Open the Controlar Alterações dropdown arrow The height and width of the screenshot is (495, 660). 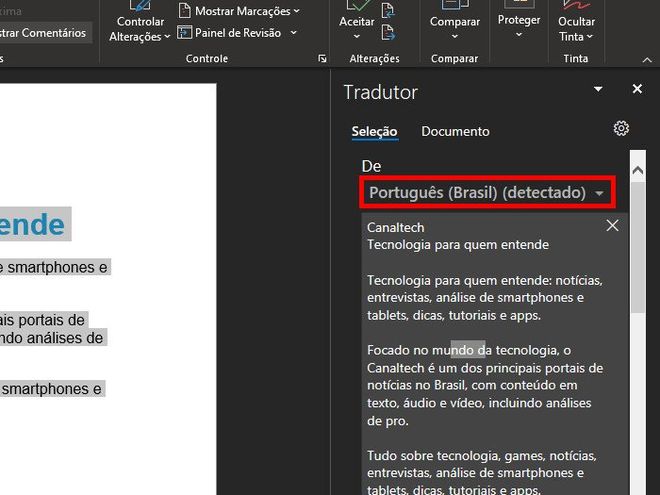167,37
